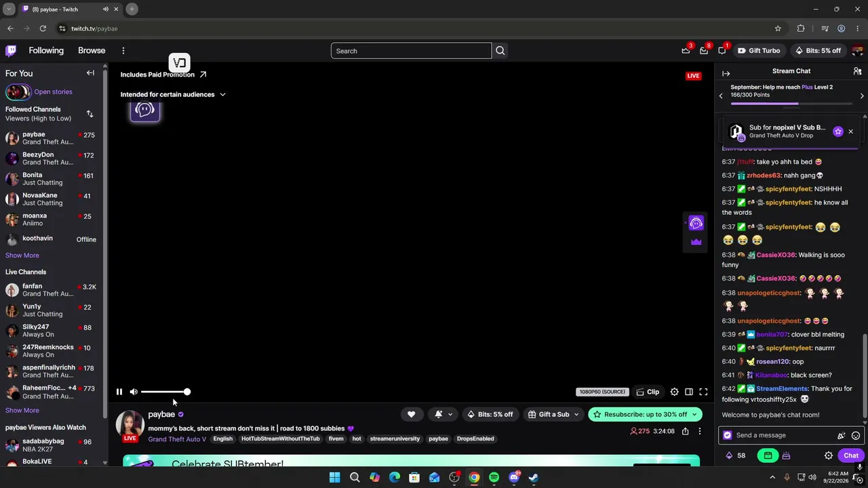Open the Chrome tab search dropdown

[9, 9]
